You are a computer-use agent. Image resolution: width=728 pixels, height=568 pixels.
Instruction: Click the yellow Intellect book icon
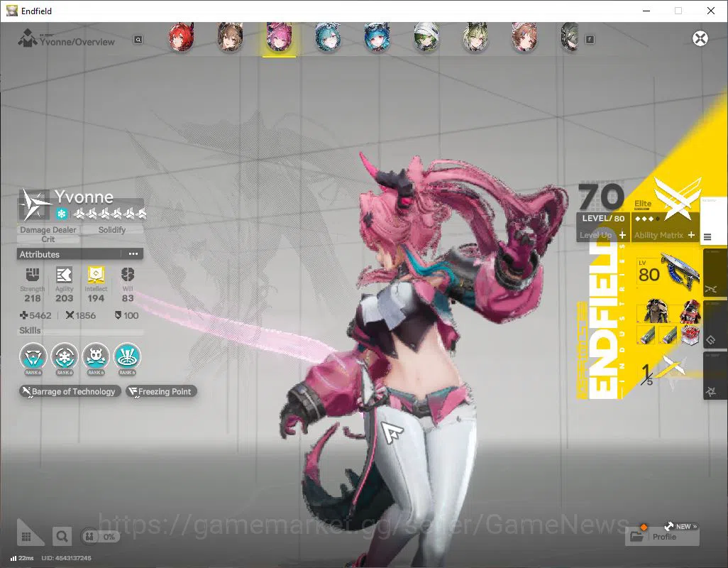pos(96,275)
